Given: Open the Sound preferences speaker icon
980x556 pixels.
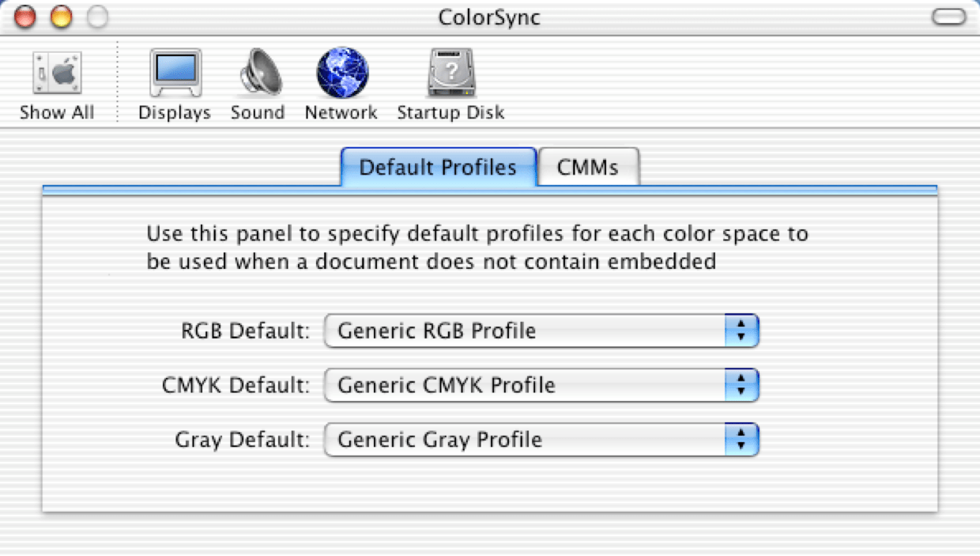Looking at the screenshot, I should (258, 74).
